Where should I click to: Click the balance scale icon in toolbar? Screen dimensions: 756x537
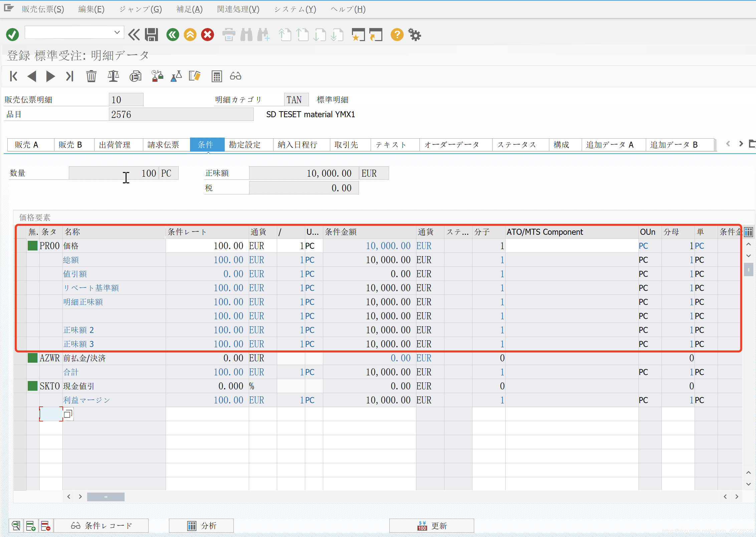click(113, 76)
